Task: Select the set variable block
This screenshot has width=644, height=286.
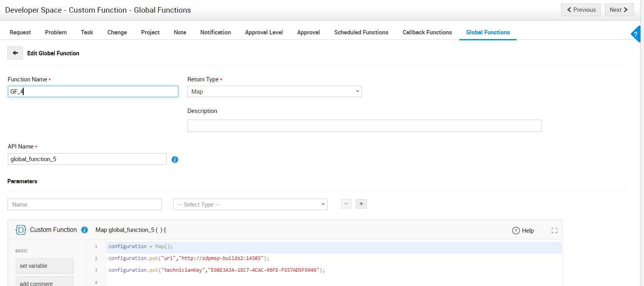Action: [44, 266]
